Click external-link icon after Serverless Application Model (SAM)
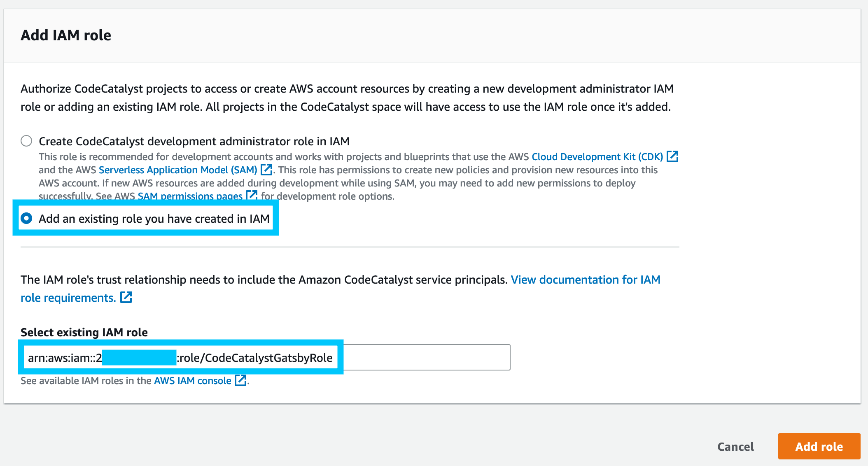 266,170
